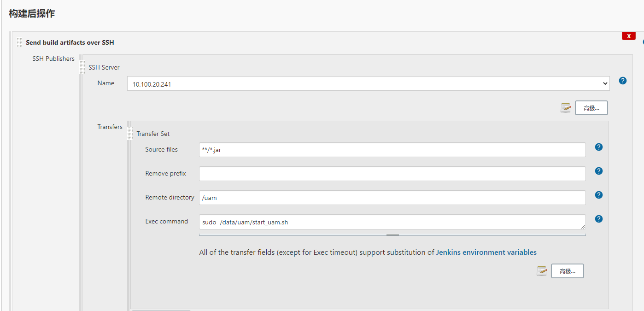
Task: Expand SSH Server 高级 advanced options
Action: tap(591, 108)
